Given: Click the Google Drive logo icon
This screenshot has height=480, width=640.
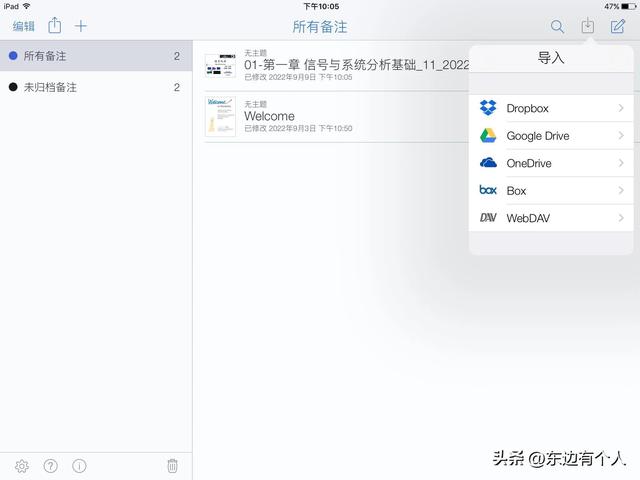Looking at the screenshot, I should coord(488,136).
